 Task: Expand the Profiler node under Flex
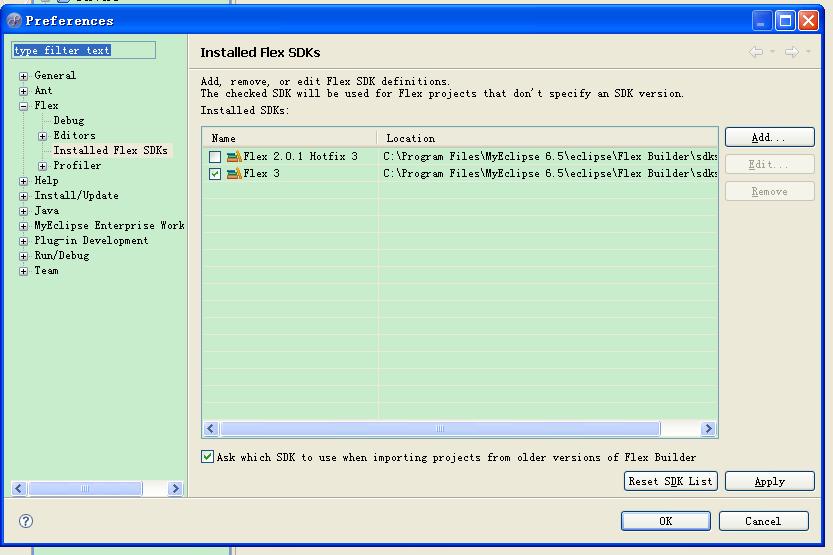pos(42,166)
